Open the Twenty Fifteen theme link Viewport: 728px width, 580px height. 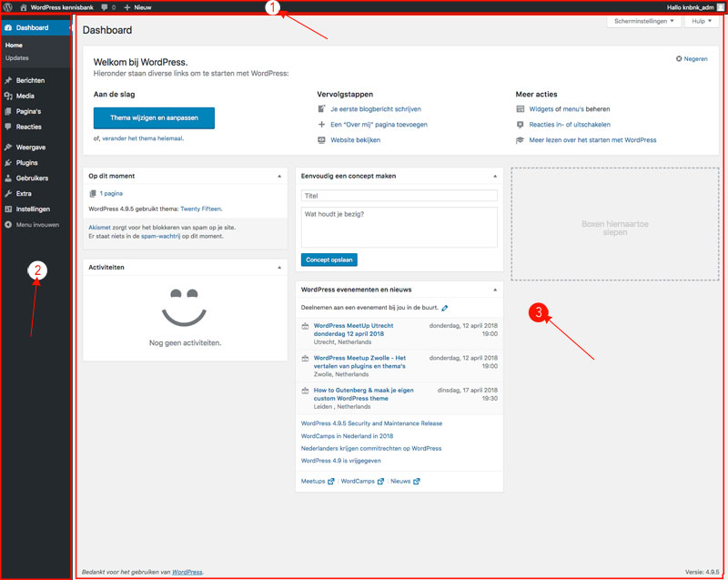tap(200, 209)
